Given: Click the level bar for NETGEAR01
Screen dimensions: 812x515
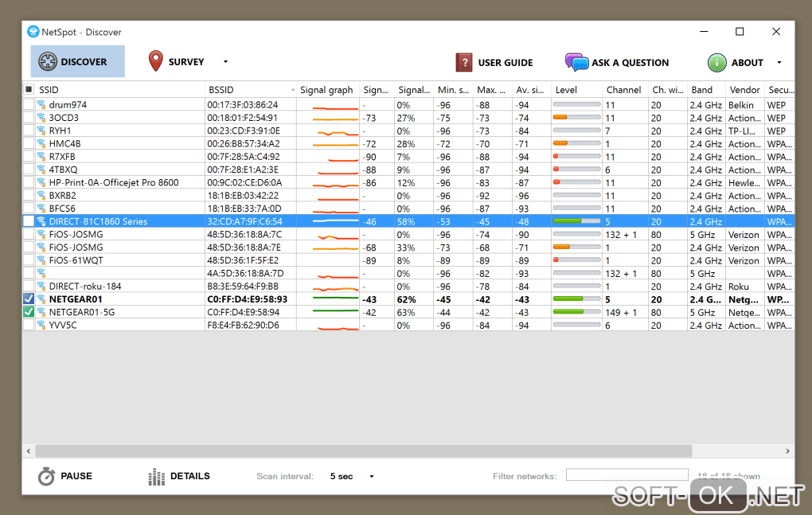Looking at the screenshot, I should (576, 298).
